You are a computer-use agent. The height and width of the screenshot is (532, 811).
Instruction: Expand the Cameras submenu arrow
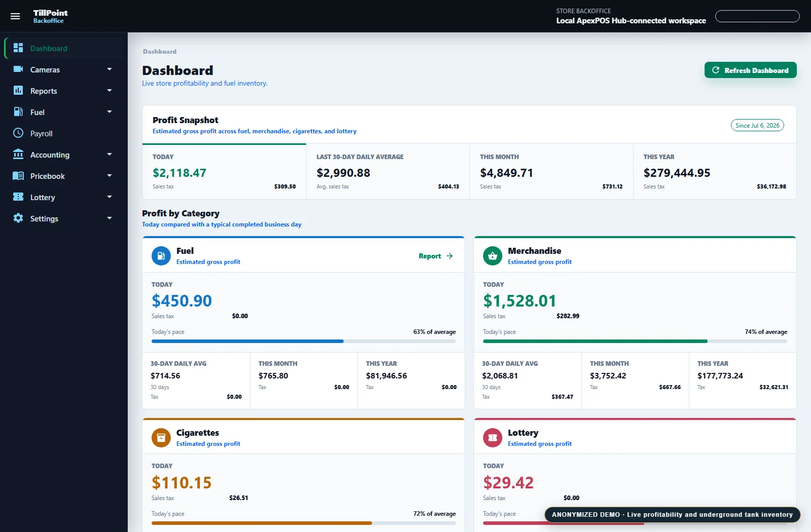[109, 69]
